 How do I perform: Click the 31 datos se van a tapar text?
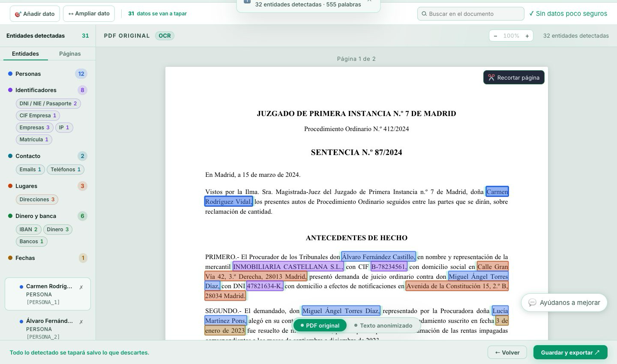coord(157,14)
